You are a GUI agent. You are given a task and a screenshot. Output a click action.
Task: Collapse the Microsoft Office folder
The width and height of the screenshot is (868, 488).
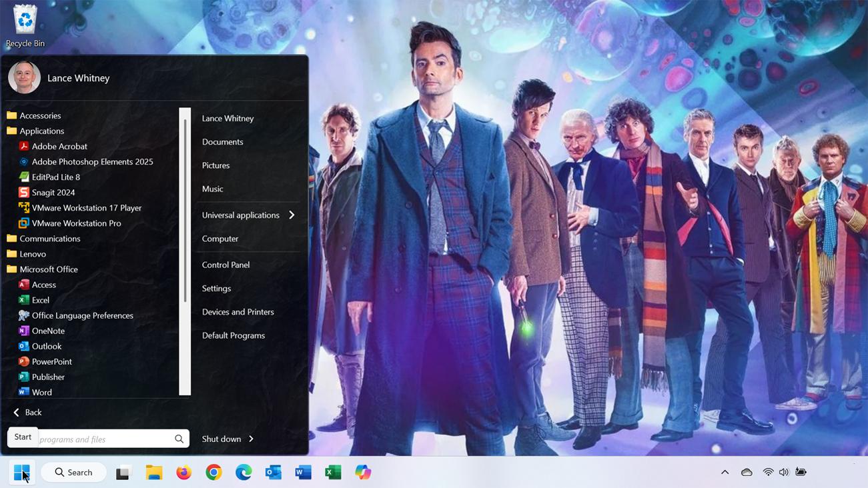pyautogui.click(x=42, y=269)
